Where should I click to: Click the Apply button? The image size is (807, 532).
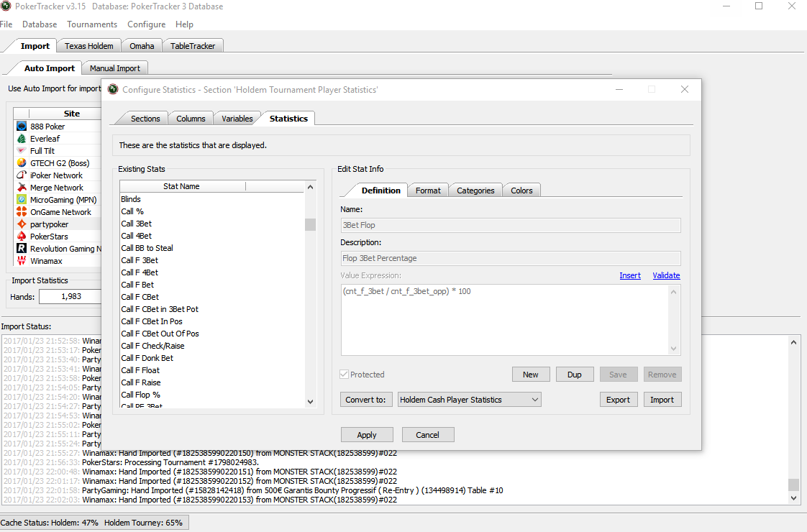click(367, 435)
